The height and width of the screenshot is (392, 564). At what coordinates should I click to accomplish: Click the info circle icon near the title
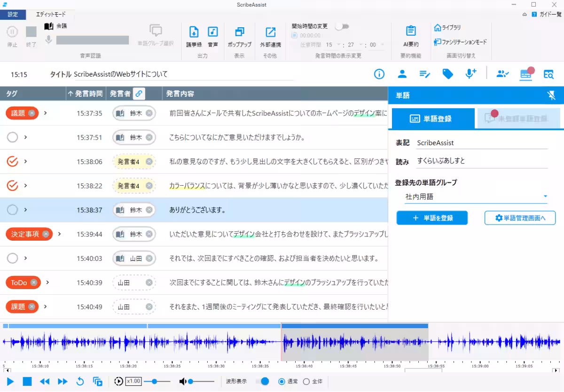379,74
